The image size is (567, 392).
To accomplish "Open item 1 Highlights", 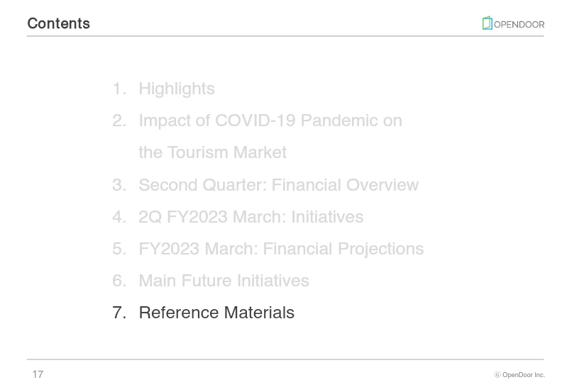I will click(x=177, y=89).
